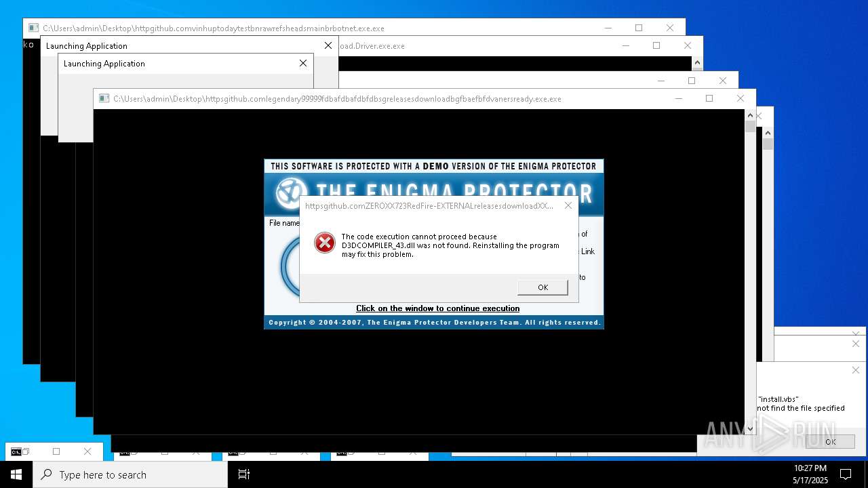This screenshot has height=488, width=868.
Task: Click the red error icon in the dialog
Action: 325,243
